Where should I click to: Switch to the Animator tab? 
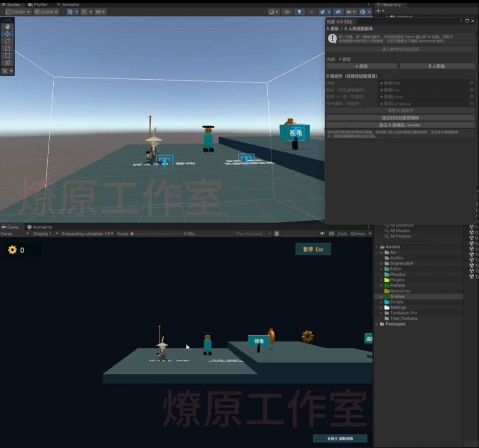68,4
